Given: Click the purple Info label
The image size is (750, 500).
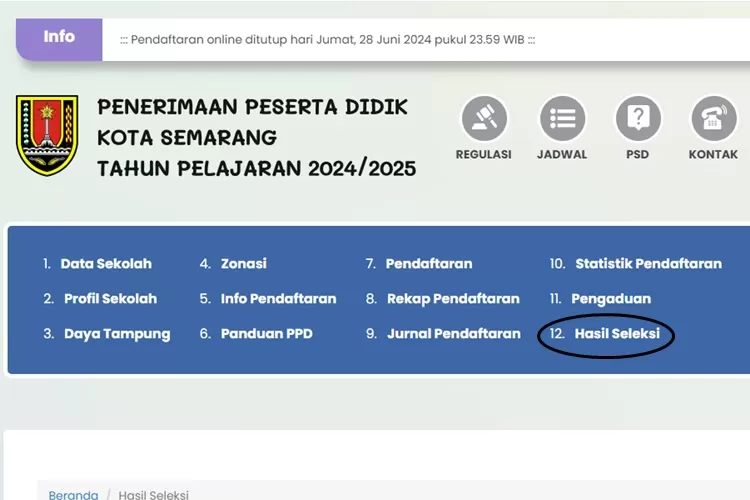Looking at the screenshot, I should click(x=59, y=39).
